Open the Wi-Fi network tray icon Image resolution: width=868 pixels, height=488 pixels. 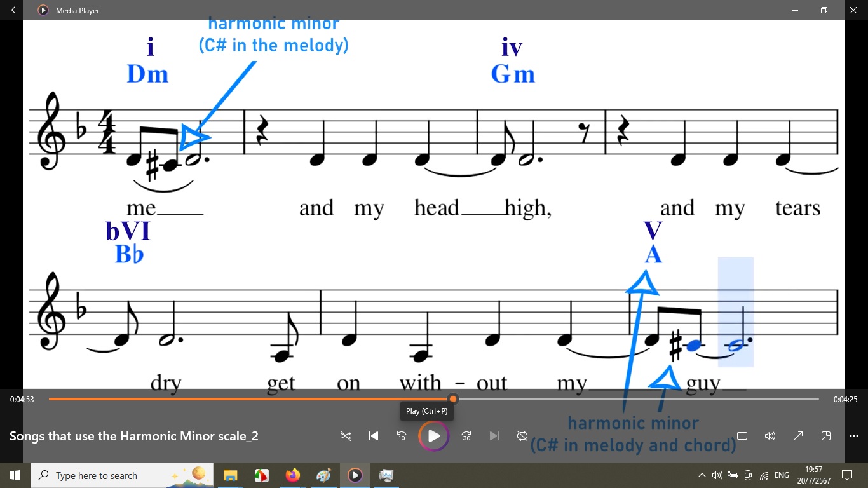pyautogui.click(x=764, y=475)
